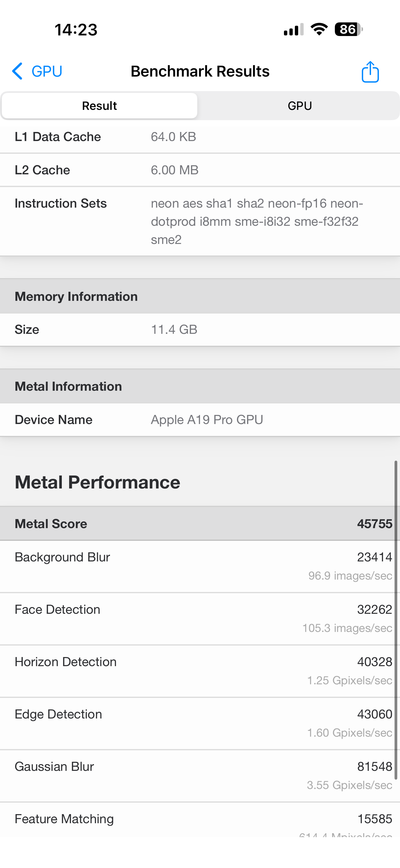
Task: Select the Gaussian Blur result row
Action: click(200, 775)
